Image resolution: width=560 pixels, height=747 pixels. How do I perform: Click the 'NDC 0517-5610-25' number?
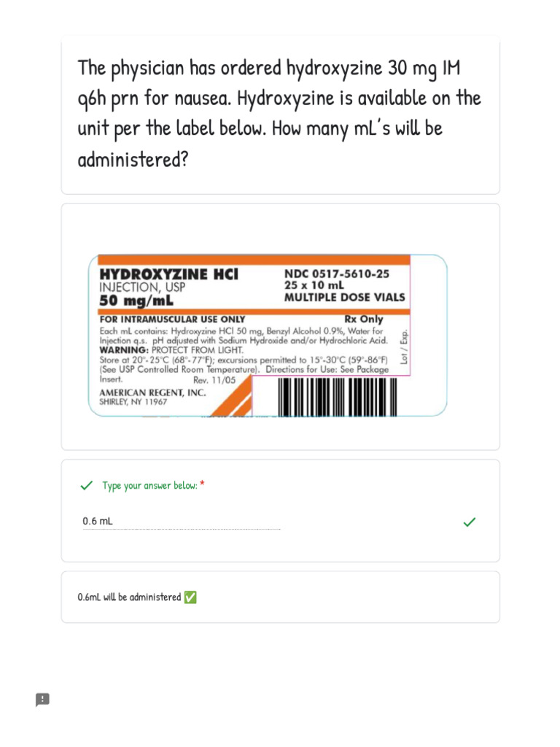point(337,274)
